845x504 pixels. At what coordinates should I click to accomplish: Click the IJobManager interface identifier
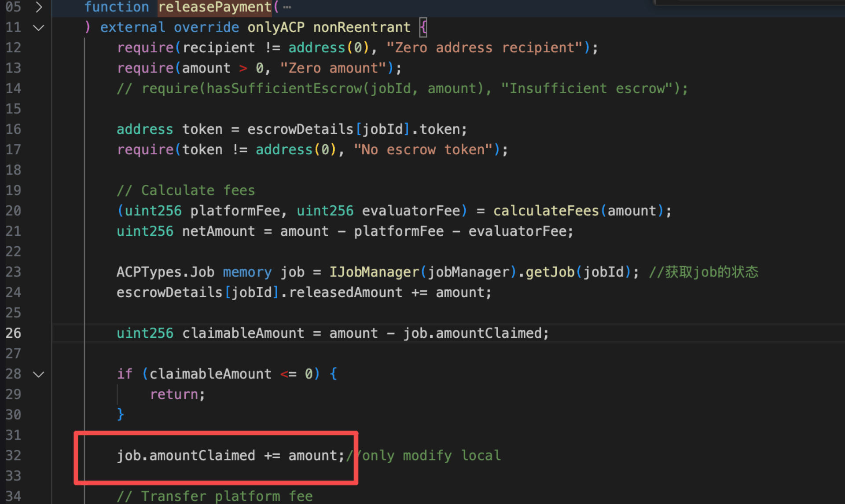374,272
